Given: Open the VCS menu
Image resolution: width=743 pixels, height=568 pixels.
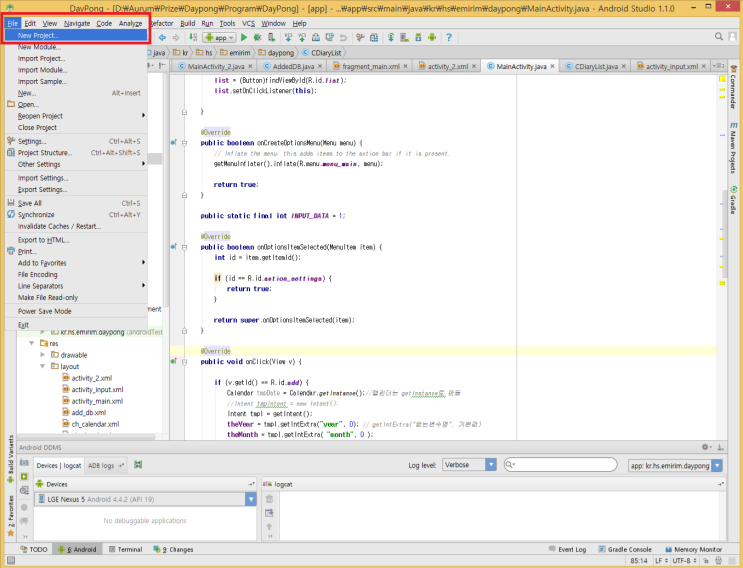Looking at the screenshot, I should point(248,23).
